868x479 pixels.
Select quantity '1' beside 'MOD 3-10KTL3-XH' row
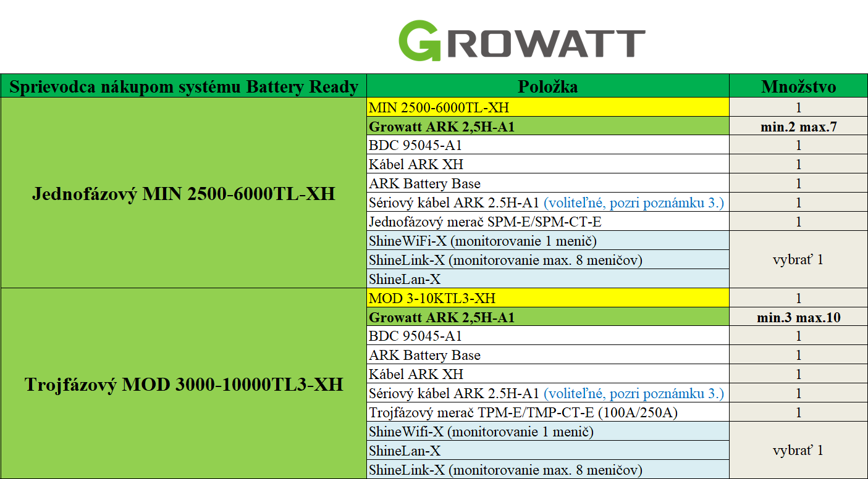pyautogui.click(x=798, y=298)
